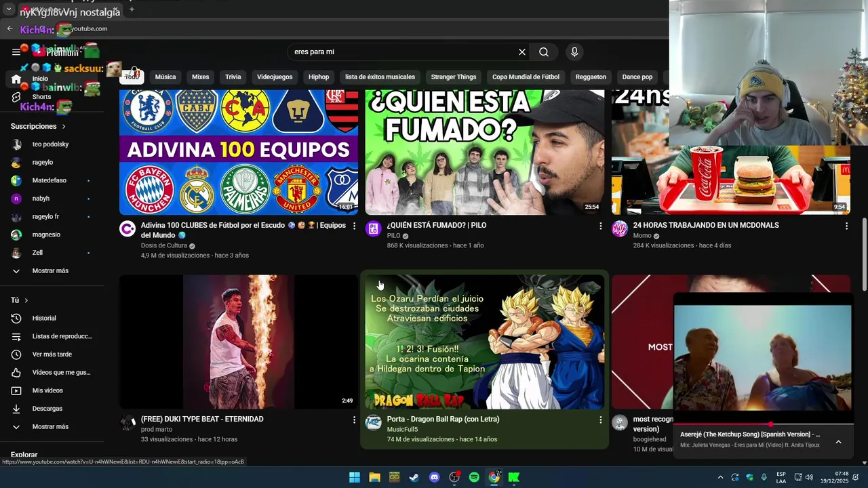Select the Dance pop filter chip

coord(637,77)
